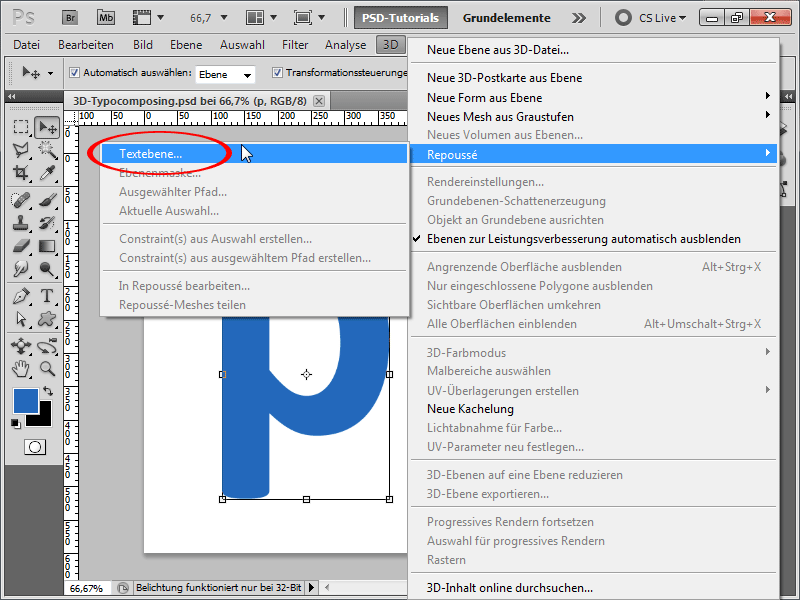Click the status bar preview icon
The width and height of the screenshot is (800, 600).
point(123,588)
